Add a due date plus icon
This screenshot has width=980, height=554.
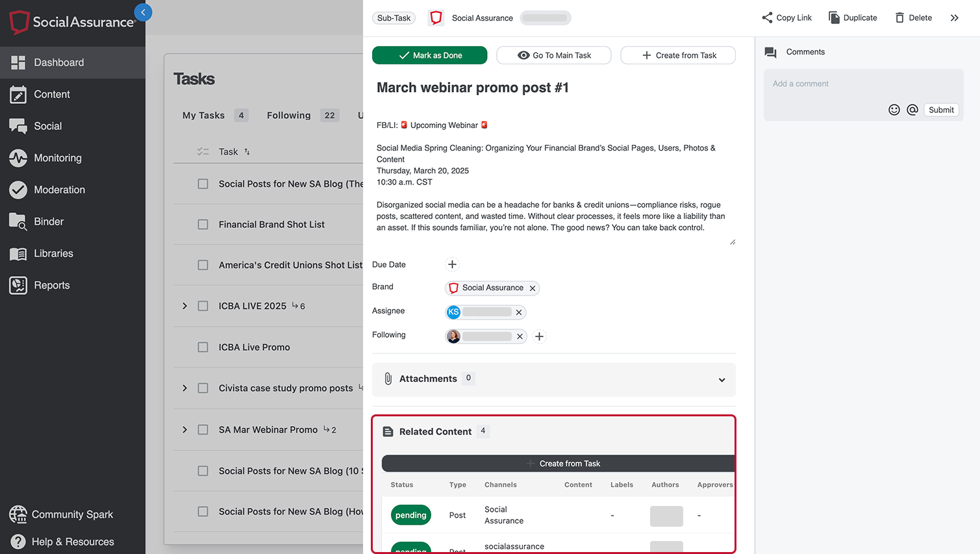452,264
